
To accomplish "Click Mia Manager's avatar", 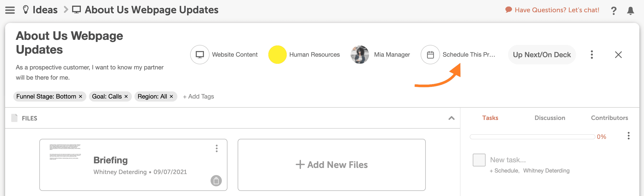I will pyautogui.click(x=360, y=55).
